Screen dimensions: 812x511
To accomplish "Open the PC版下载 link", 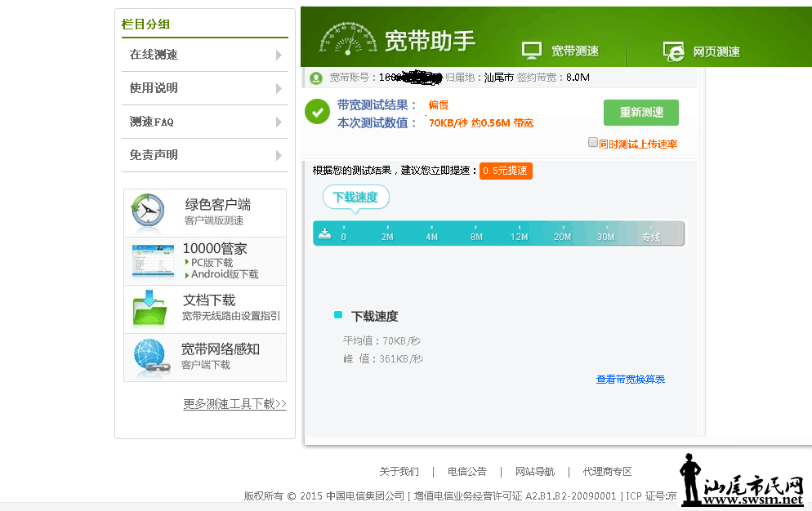I will point(212,263).
